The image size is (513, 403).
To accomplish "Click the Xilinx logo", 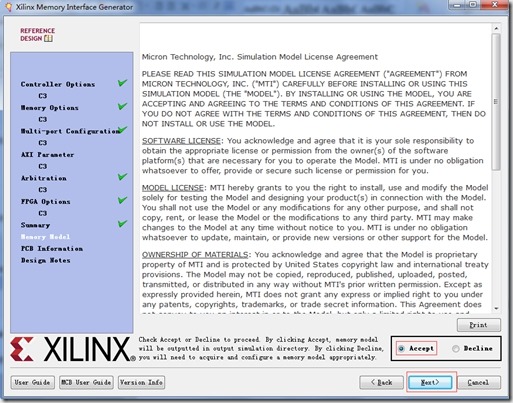I will coord(73,349).
